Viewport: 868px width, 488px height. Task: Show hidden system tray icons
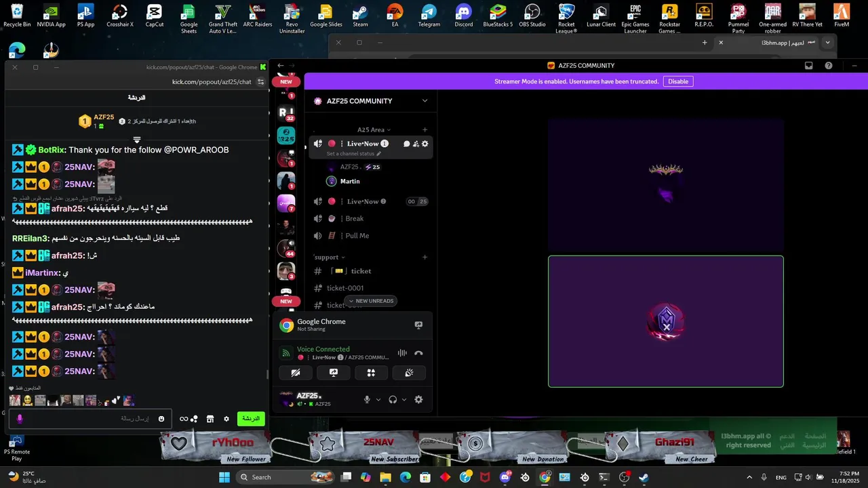[749, 477]
